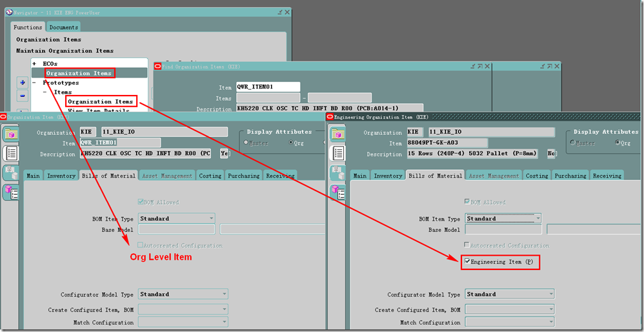Click Oracle icon of left Organization Item window
The image size is (644, 332).
(3, 117)
